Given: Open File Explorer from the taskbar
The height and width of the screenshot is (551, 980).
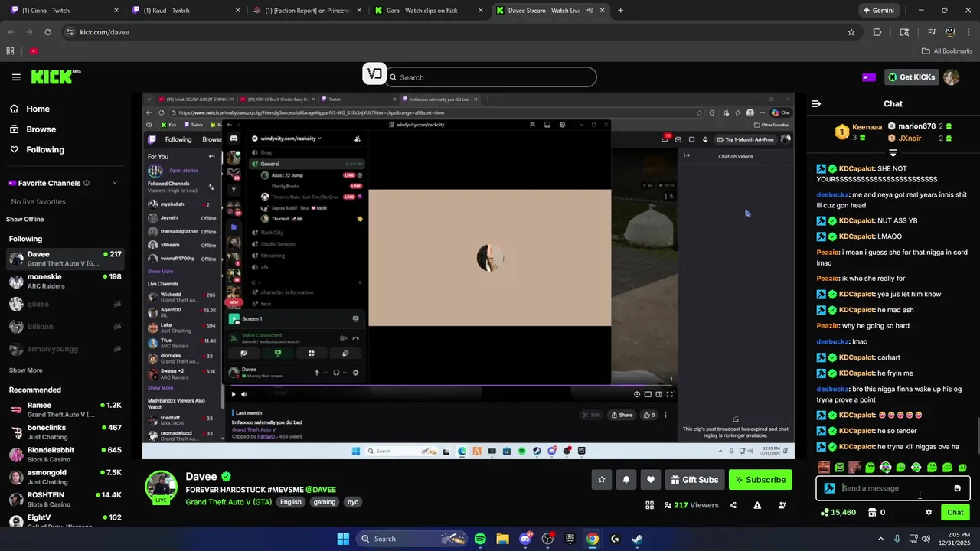Looking at the screenshot, I should point(502,539).
